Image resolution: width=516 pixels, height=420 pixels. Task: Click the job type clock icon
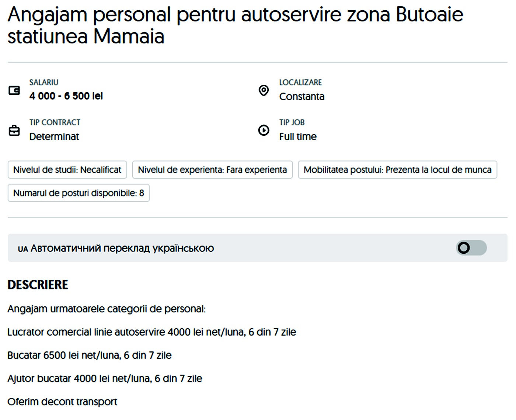coord(264,130)
